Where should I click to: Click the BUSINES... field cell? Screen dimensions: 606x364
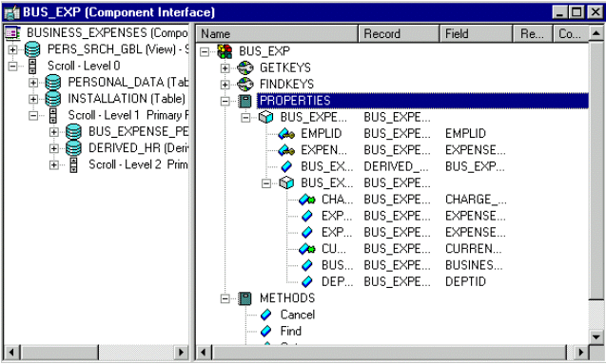click(474, 265)
